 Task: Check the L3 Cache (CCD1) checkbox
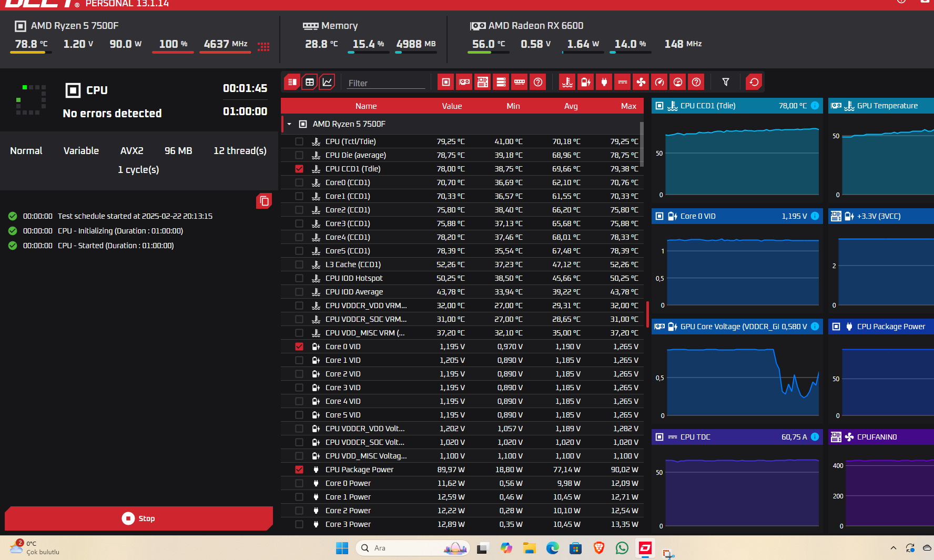click(x=299, y=264)
